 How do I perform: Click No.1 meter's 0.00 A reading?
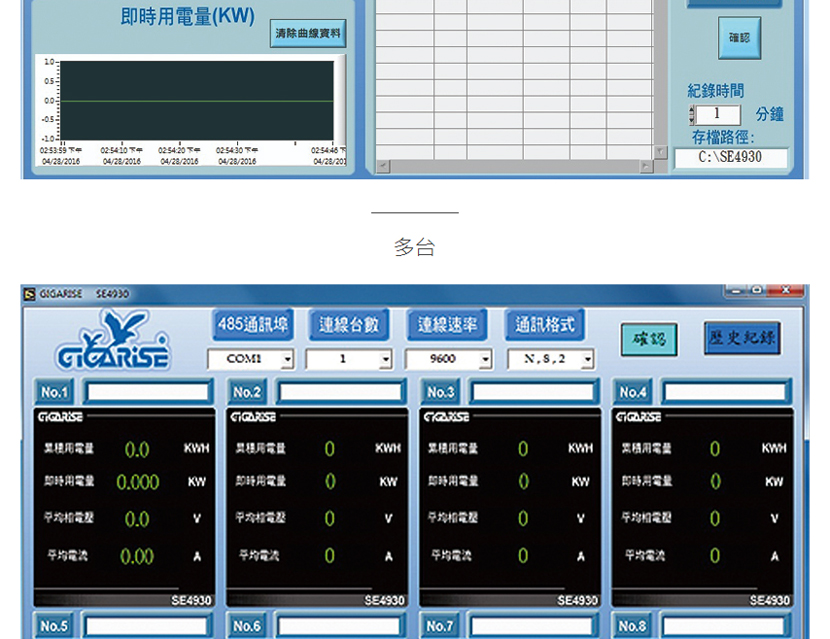click(137, 556)
